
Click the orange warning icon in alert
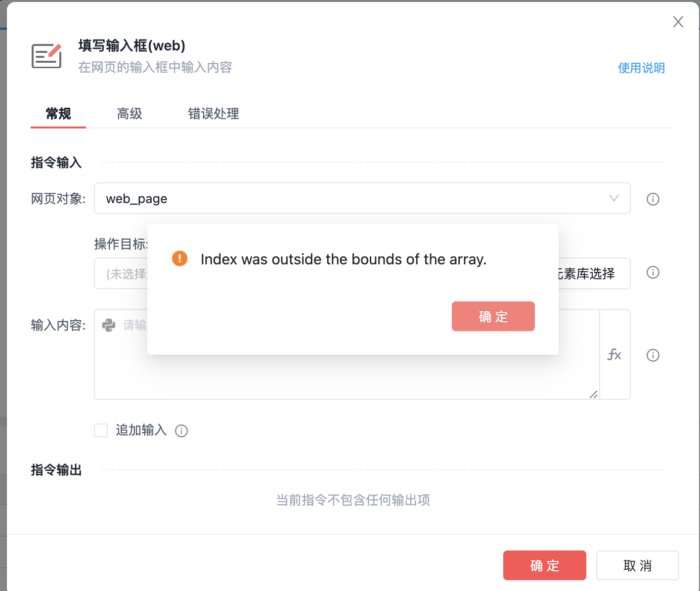[179, 258]
